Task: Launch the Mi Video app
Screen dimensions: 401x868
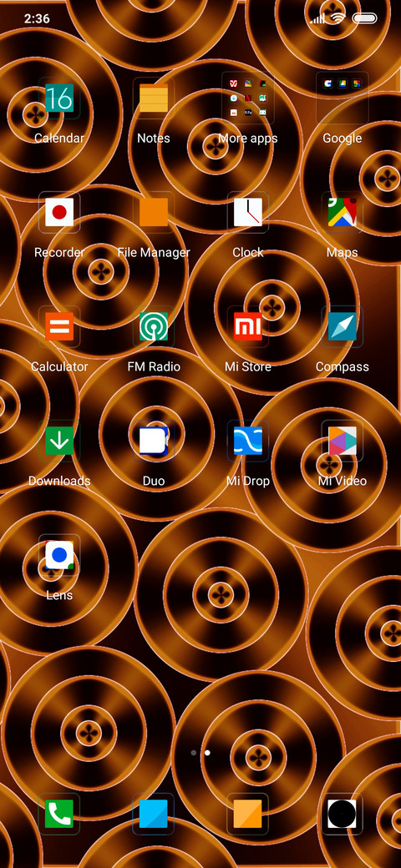Action: click(342, 441)
